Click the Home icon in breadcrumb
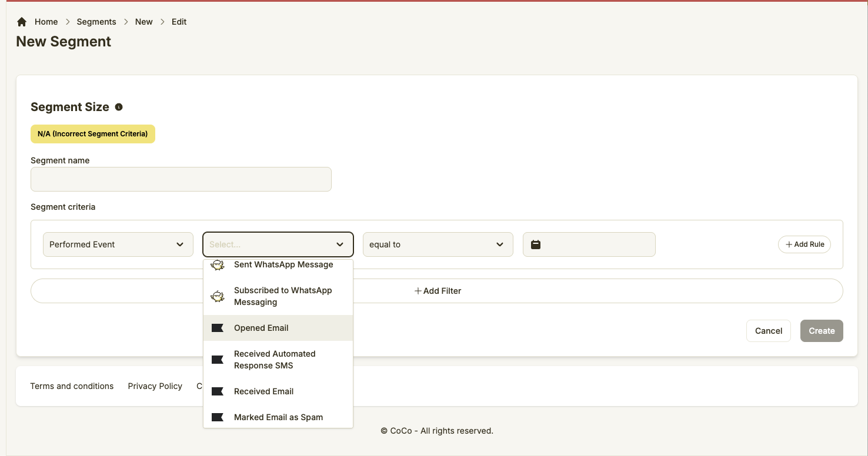The height and width of the screenshot is (456, 868). (x=22, y=22)
